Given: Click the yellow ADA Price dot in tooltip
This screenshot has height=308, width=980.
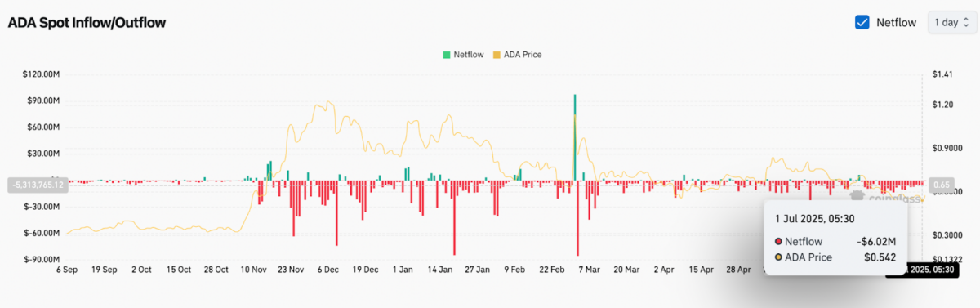Looking at the screenshot, I should pyautogui.click(x=778, y=257).
